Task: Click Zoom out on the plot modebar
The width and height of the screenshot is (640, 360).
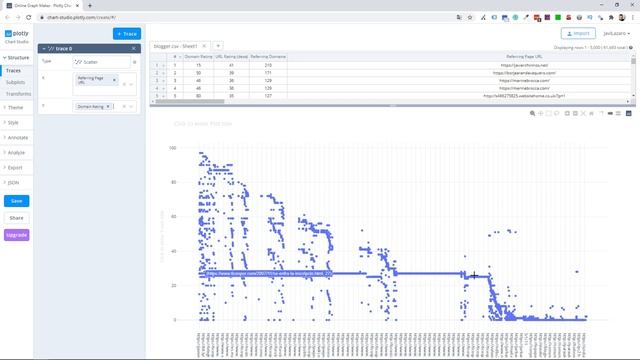Action: tap(575, 113)
